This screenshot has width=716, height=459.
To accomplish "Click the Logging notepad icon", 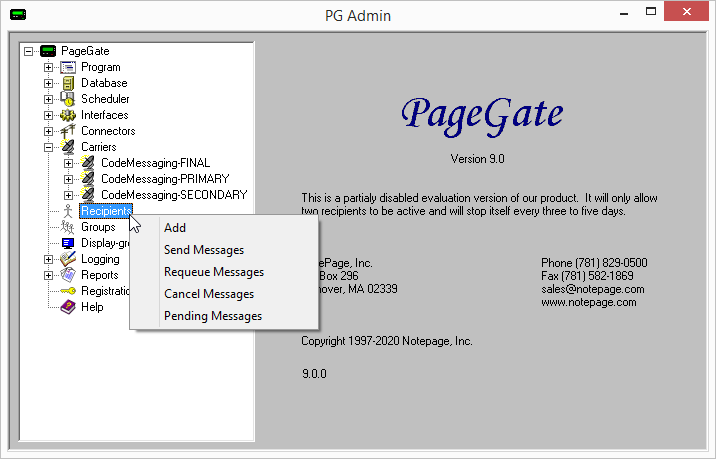I will click(x=68, y=259).
